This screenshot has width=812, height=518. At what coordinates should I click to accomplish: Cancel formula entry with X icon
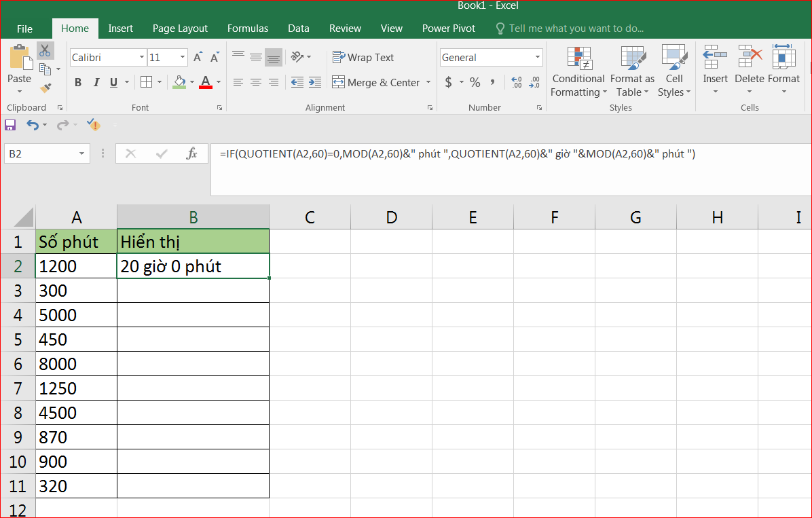coord(130,153)
